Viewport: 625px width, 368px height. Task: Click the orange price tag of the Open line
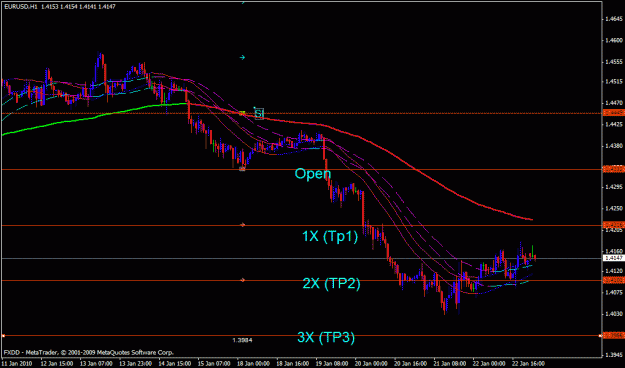tap(614, 169)
